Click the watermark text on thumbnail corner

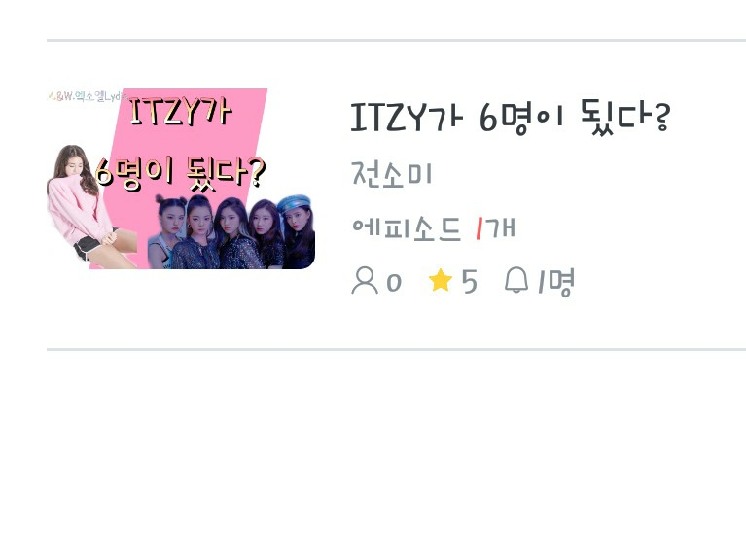pyautogui.click(x=87, y=96)
